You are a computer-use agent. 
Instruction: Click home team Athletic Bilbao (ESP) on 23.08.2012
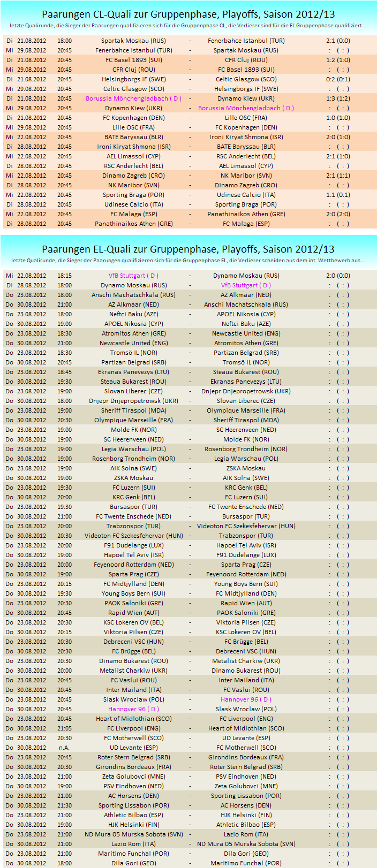(133, 815)
